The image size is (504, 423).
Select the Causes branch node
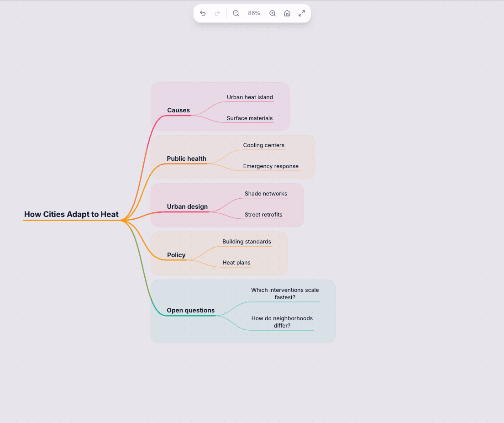pos(178,110)
